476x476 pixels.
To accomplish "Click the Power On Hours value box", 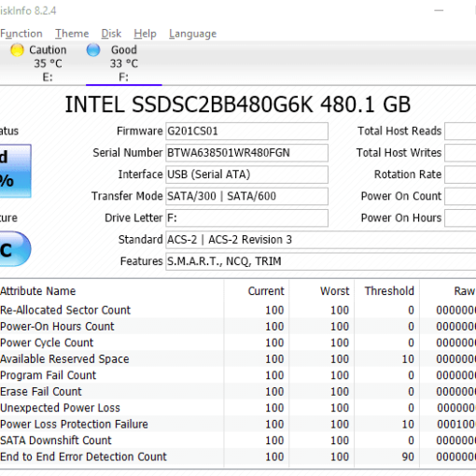I will [460, 218].
